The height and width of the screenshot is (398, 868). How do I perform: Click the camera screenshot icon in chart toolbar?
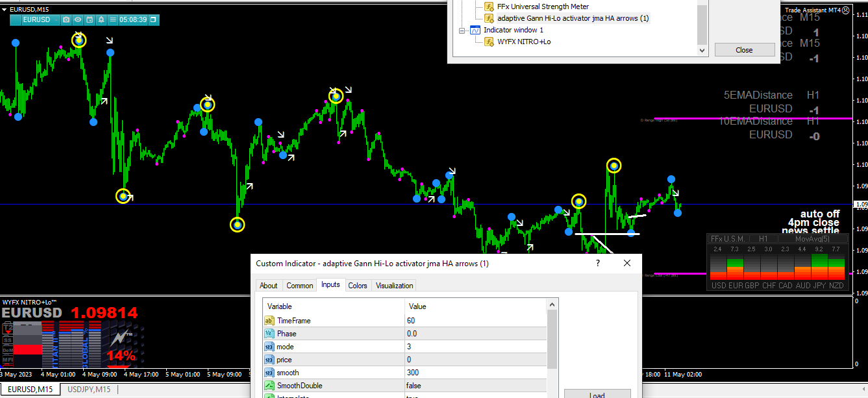(66, 19)
